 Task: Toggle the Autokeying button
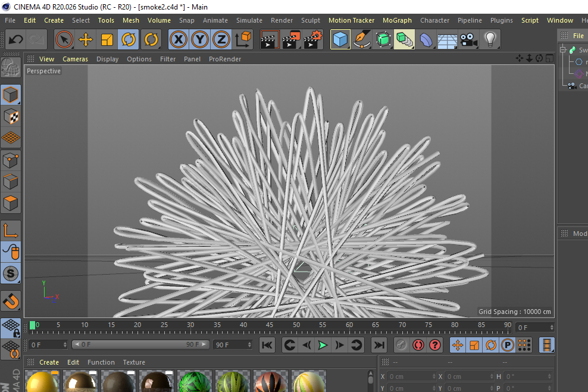[418, 345]
